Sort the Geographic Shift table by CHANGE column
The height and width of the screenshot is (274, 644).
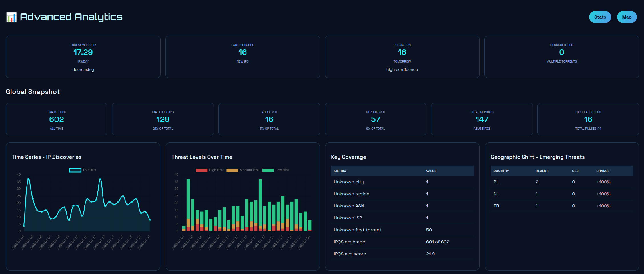pos(603,171)
